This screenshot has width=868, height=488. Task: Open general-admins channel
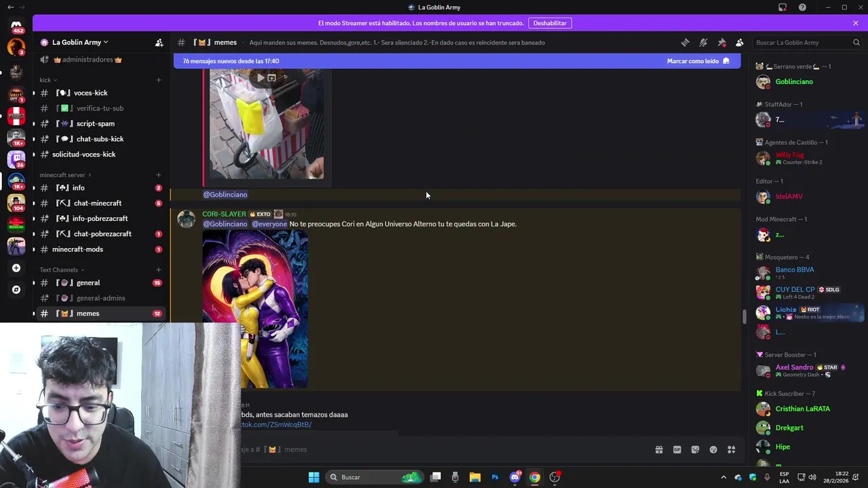tap(100, 298)
